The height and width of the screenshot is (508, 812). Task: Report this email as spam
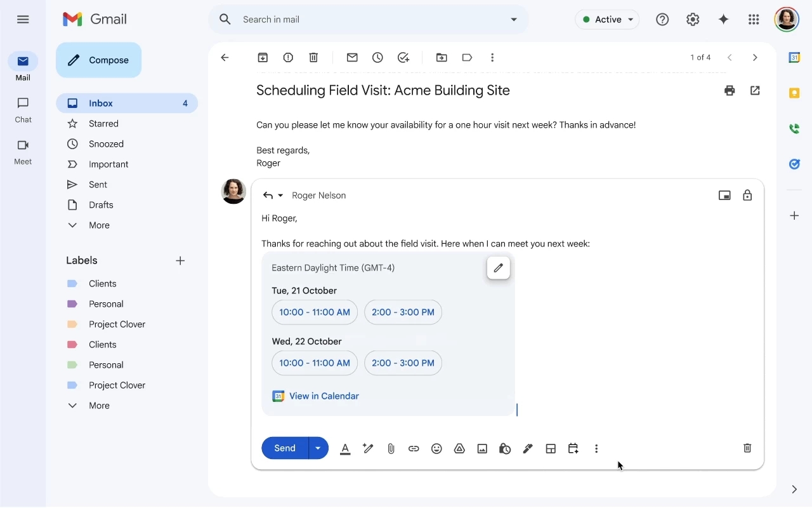tap(288, 57)
